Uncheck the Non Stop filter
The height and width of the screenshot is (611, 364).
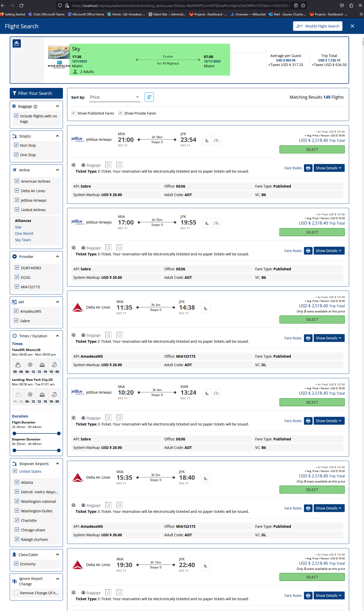[16, 145]
